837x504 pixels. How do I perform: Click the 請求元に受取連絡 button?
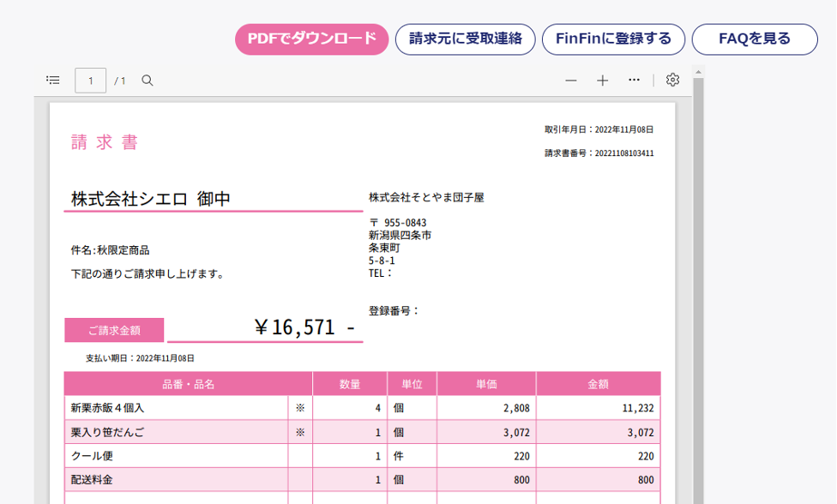pos(466,39)
